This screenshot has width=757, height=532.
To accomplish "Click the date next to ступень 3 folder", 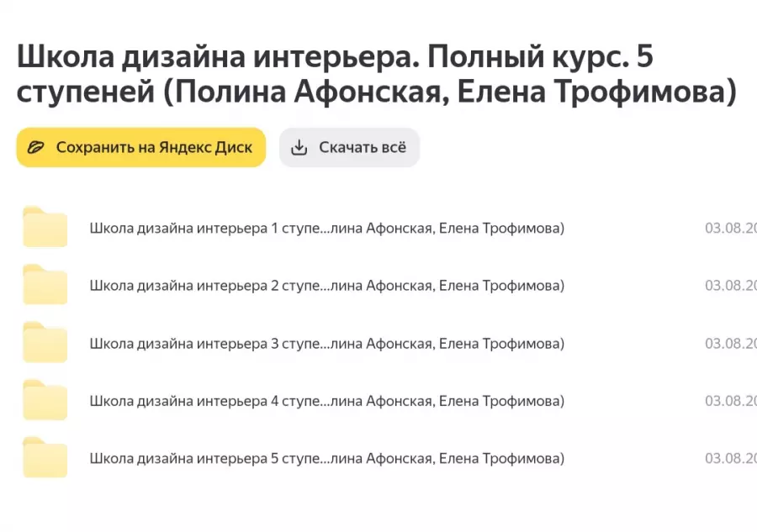I will click(728, 343).
